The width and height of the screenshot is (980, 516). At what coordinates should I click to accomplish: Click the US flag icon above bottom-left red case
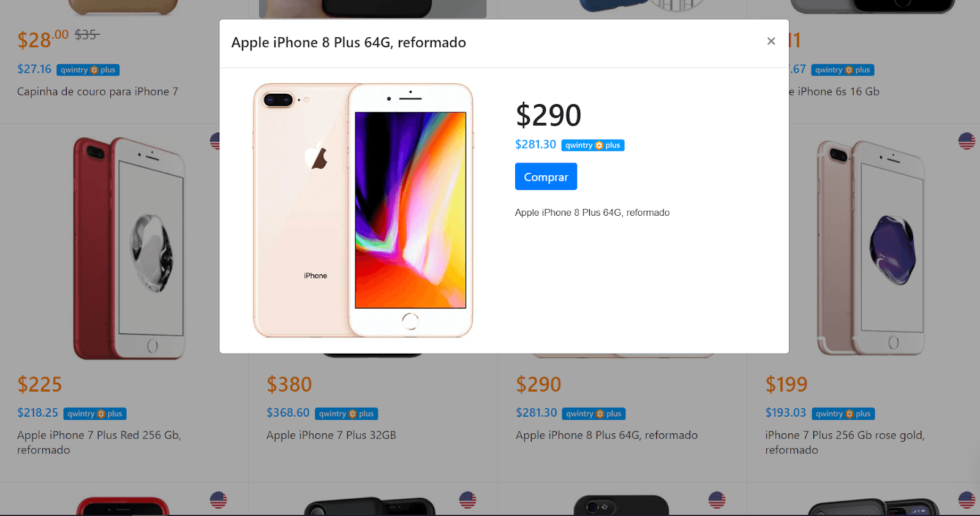click(218, 500)
